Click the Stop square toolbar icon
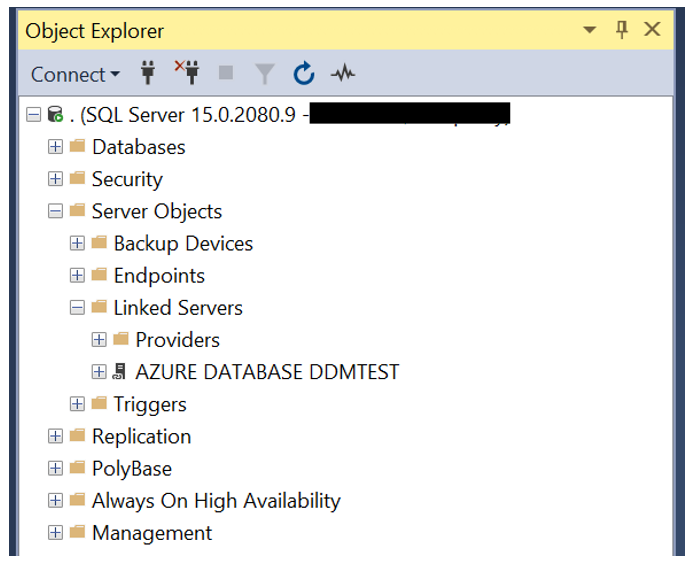This screenshot has width=690, height=564. (226, 73)
